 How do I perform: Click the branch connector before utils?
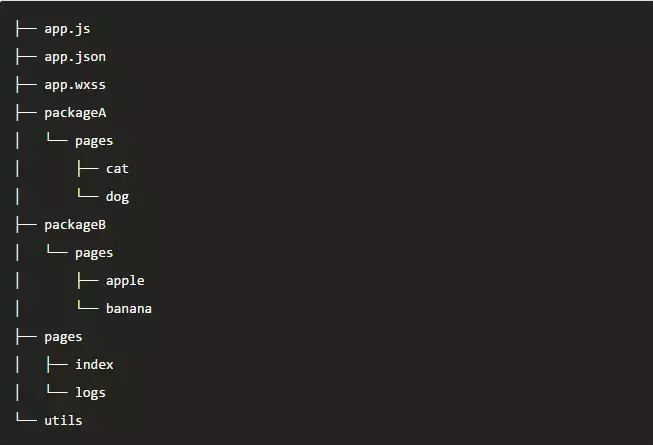pyautogui.click(x=27, y=417)
